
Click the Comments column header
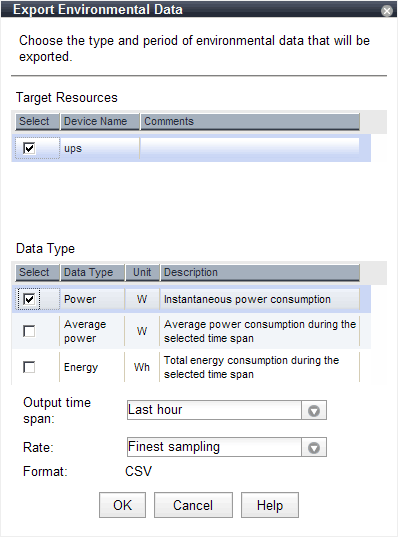pyautogui.click(x=250, y=122)
